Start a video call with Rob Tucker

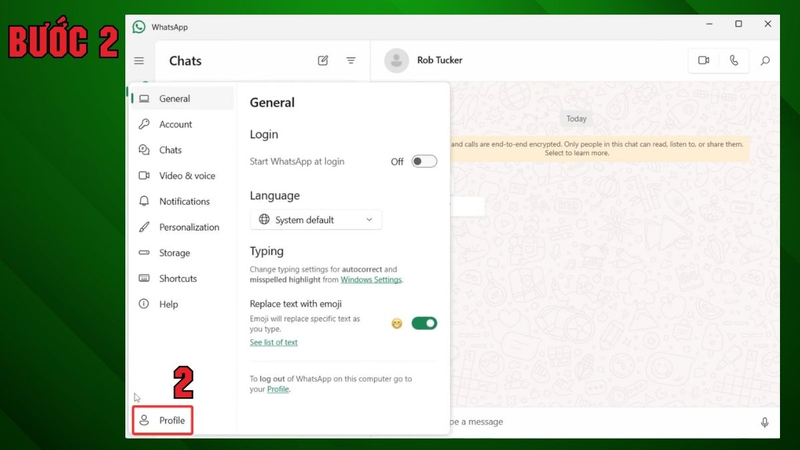pos(704,60)
